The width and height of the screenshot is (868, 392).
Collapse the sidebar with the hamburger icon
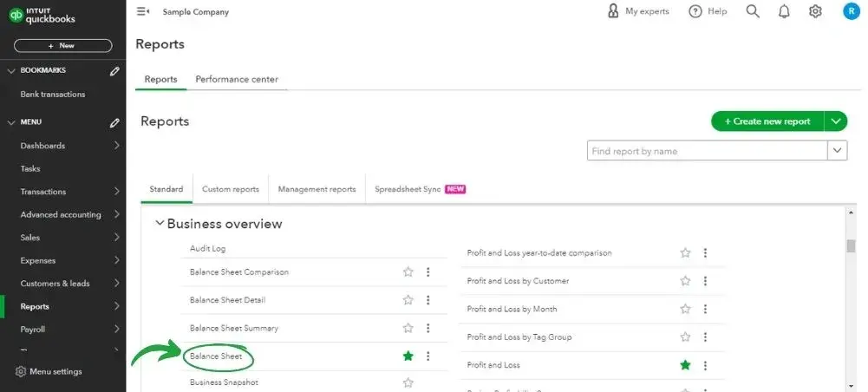coord(143,11)
